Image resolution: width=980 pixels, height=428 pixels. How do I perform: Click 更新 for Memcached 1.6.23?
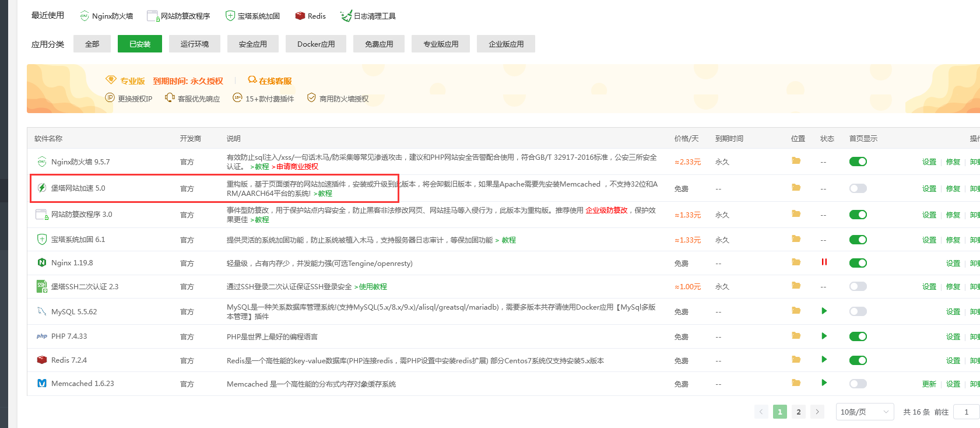coord(929,384)
